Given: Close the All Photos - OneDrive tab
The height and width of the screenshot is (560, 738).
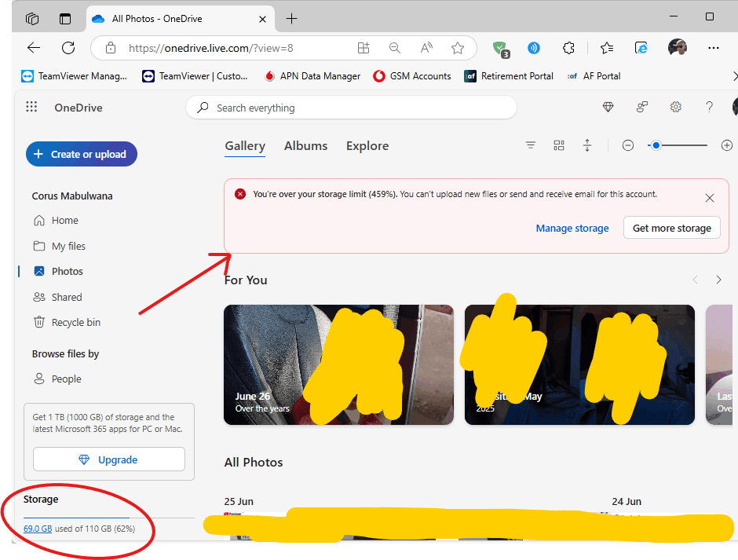Looking at the screenshot, I should coord(263,20).
